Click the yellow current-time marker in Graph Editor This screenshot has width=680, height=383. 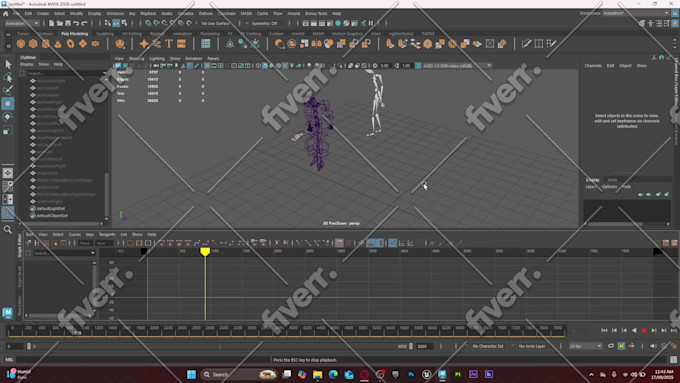(x=205, y=252)
